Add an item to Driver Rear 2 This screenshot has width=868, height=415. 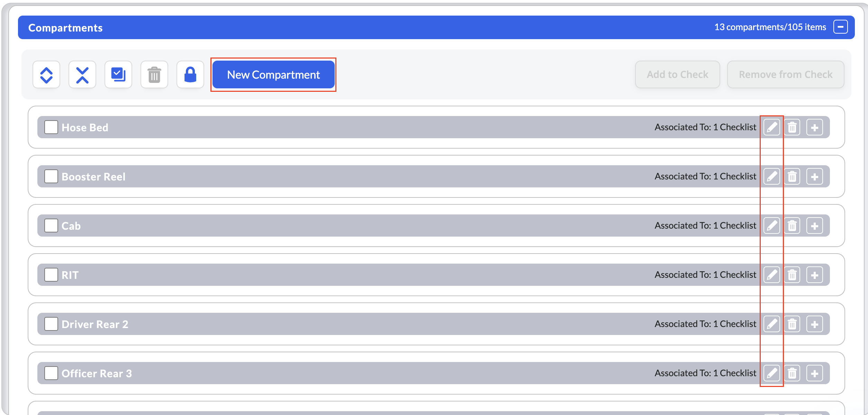point(815,324)
